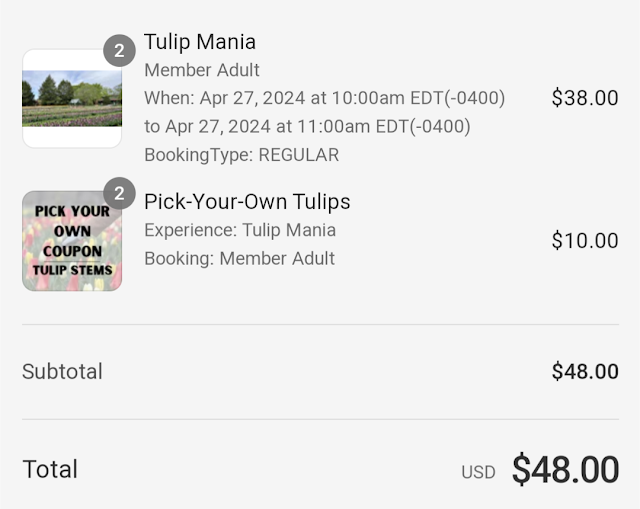This screenshot has width=640, height=509.
Task: Click the Booking: Member Adult detail line
Action: point(239,258)
